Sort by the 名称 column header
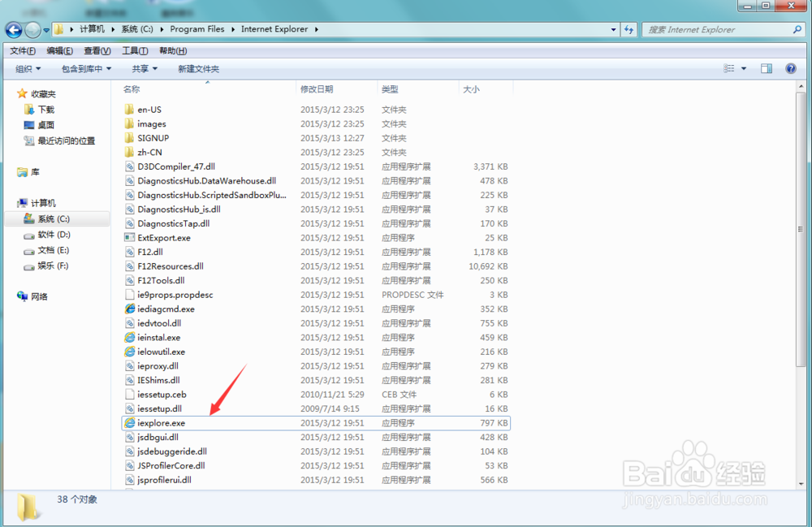 pos(132,89)
